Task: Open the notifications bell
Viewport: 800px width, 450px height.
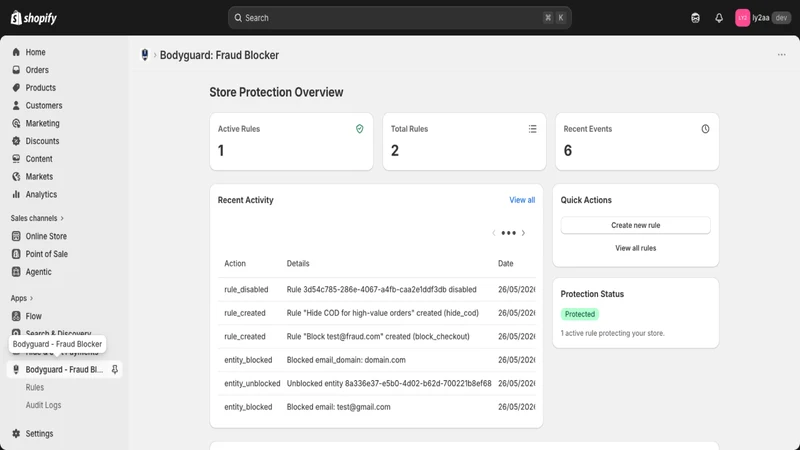Action: pos(719,18)
